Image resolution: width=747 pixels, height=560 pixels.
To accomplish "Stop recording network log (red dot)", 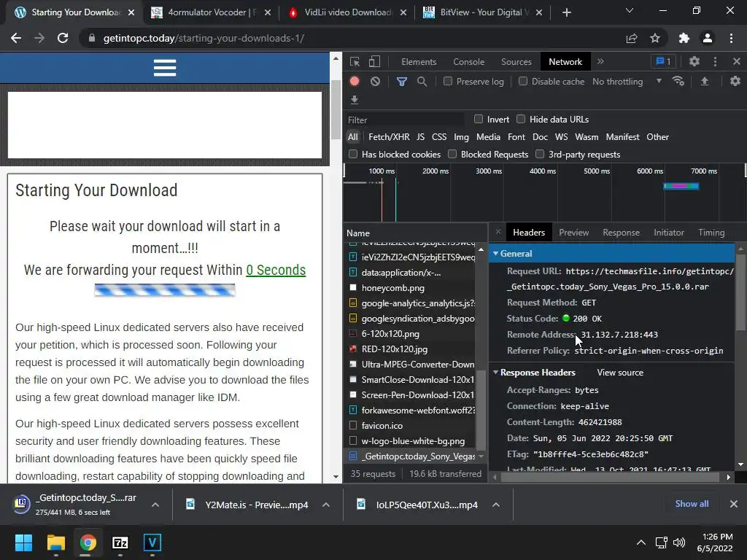I will pyautogui.click(x=355, y=81).
